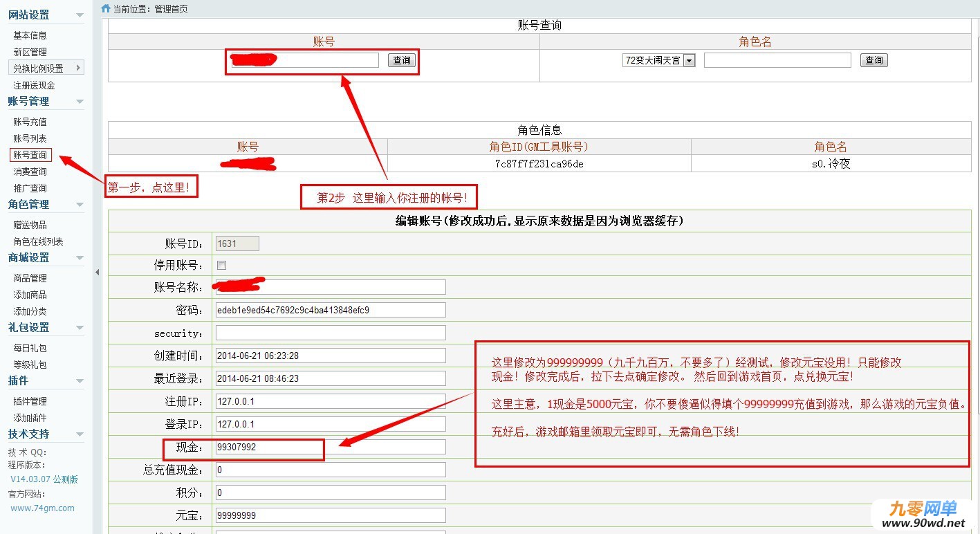This screenshot has width=980, height=534.
Task: Toggle the 商城设置 section arrow
Action: [80, 258]
